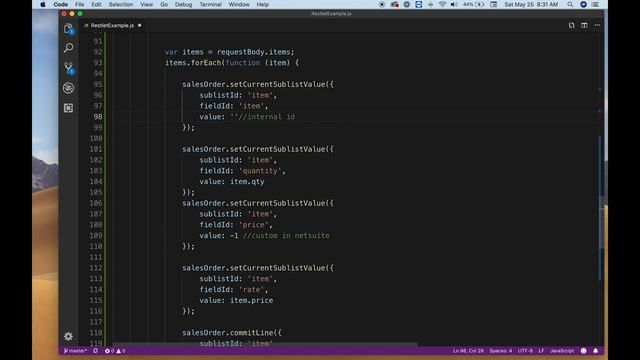Select JavaScript language mode in status bar
Viewport: 640px width, 360px height.
click(x=562, y=351)
